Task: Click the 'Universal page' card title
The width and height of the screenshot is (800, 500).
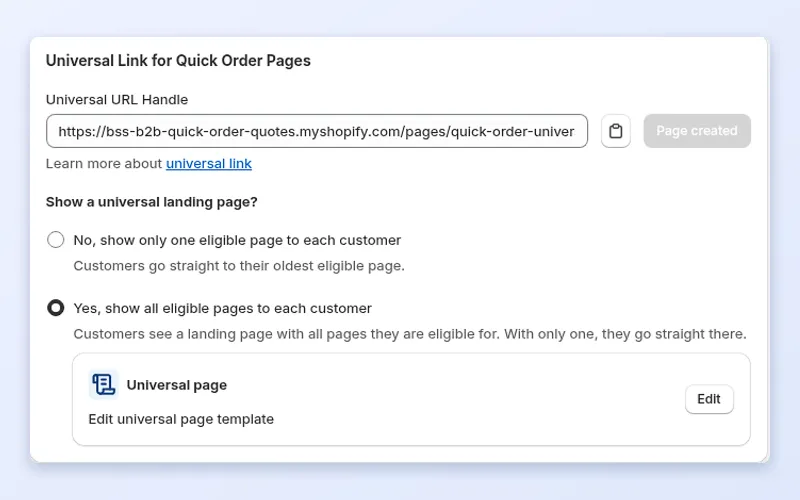Action: pos(177,385)
